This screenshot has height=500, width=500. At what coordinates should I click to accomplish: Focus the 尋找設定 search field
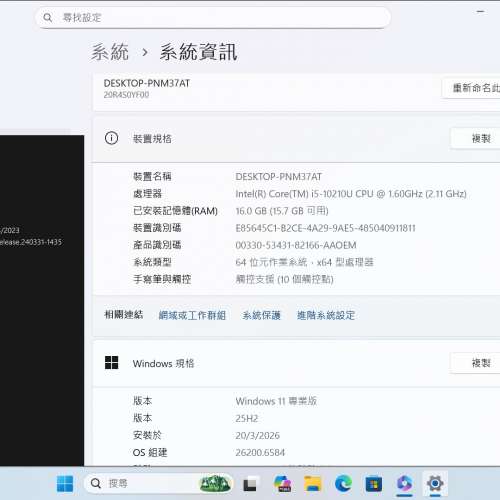213,18
